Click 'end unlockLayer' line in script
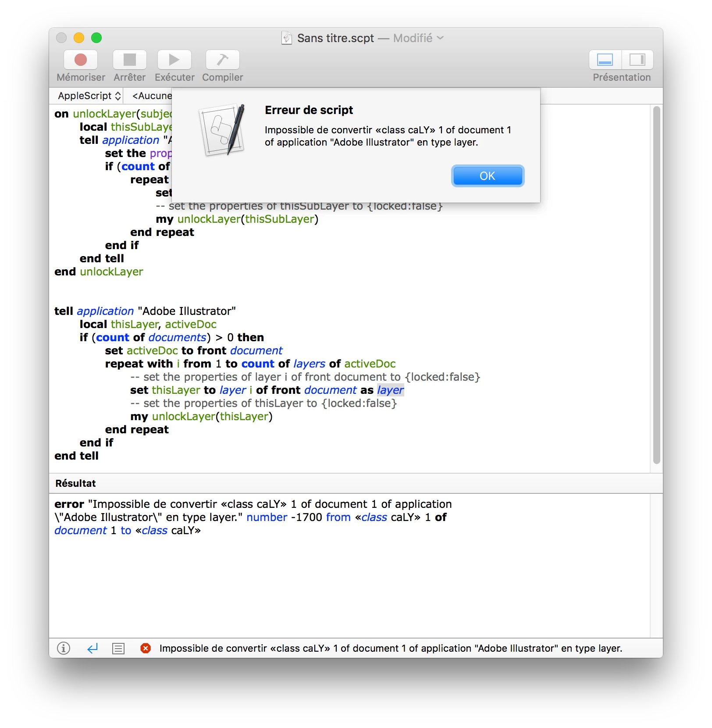The height and width of the screenshot is (728, 712). 99,271
